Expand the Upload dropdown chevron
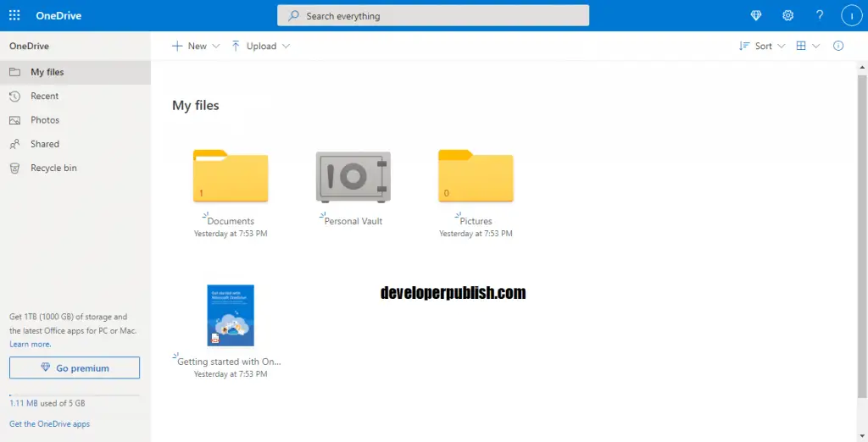Screen dimensions: 868x442 286,46
